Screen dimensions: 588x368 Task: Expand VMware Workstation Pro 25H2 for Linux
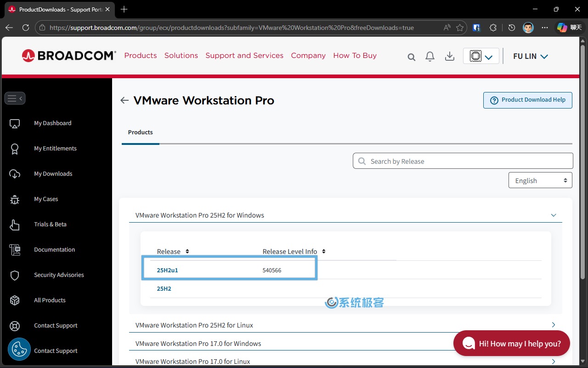click(x=554, y=325)
